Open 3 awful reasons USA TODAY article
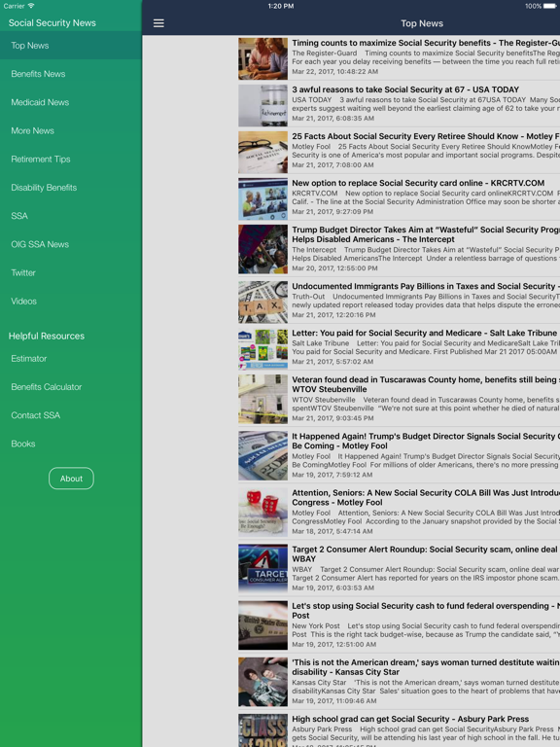The height and width of the screenshot is (747, 560). [399, 105]
